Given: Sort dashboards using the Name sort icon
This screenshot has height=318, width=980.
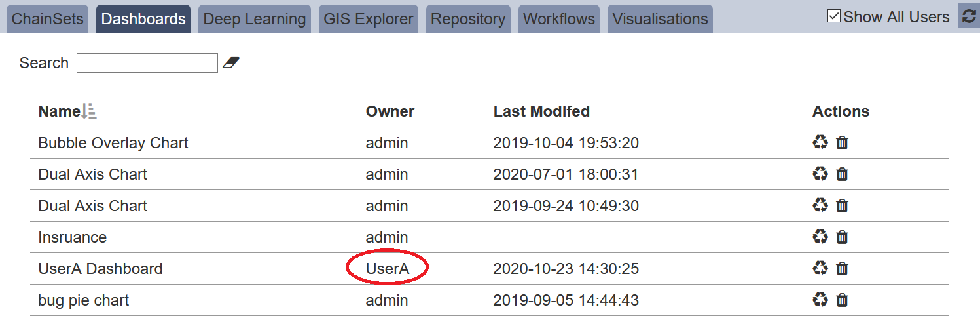Looking at the screenshot, I should tap(89, 111).
